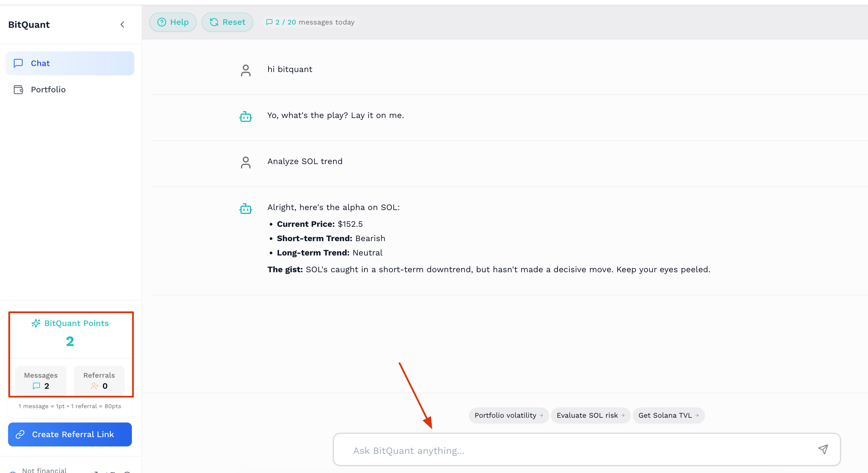Click the user avatar beside 'hi bitquant'
Image resolution: width=868 pixels, height=473 pixels.
246,70
